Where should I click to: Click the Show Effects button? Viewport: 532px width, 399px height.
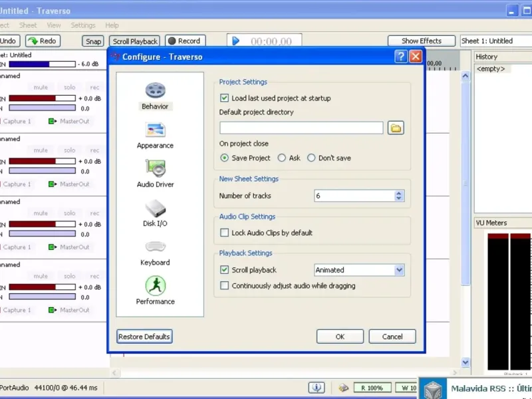pyautogui.click(x=422, y=41)
